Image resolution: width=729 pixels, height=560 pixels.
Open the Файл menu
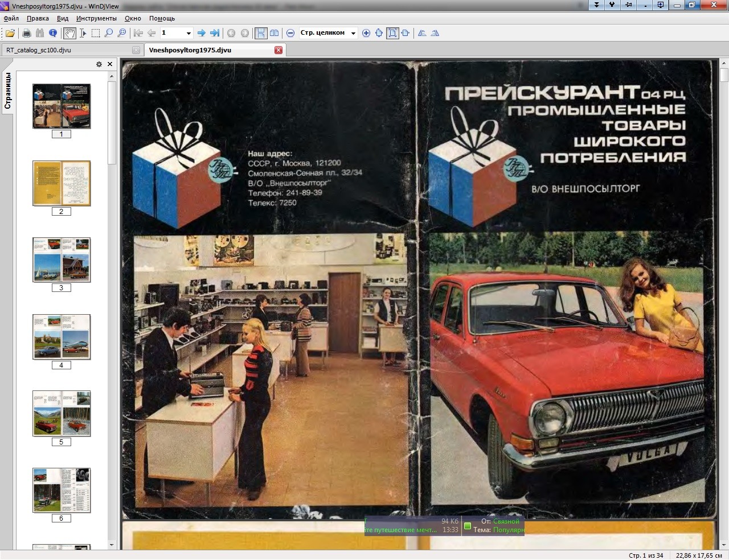click(x=11, y=18)
